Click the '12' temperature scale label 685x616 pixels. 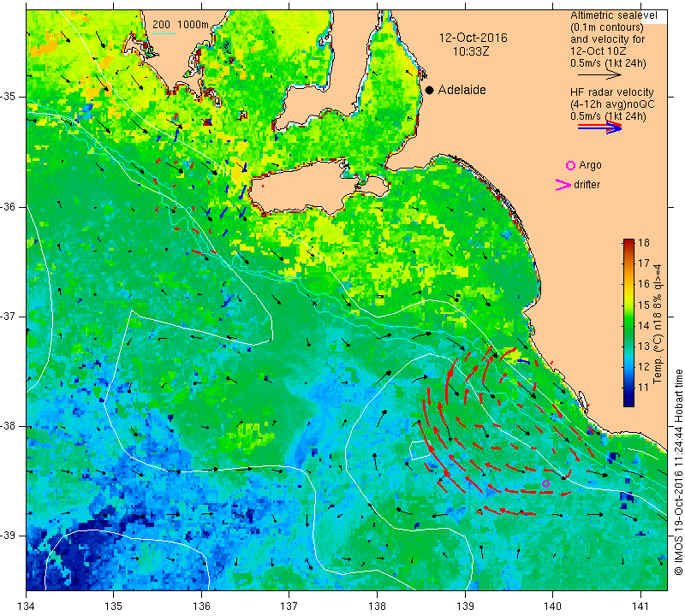click(x=644, y=366)
